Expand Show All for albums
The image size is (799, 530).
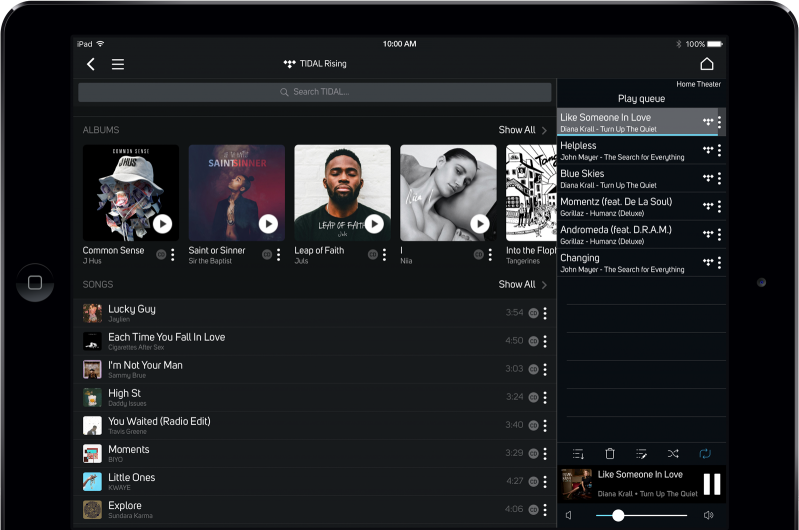coord(523,130)
